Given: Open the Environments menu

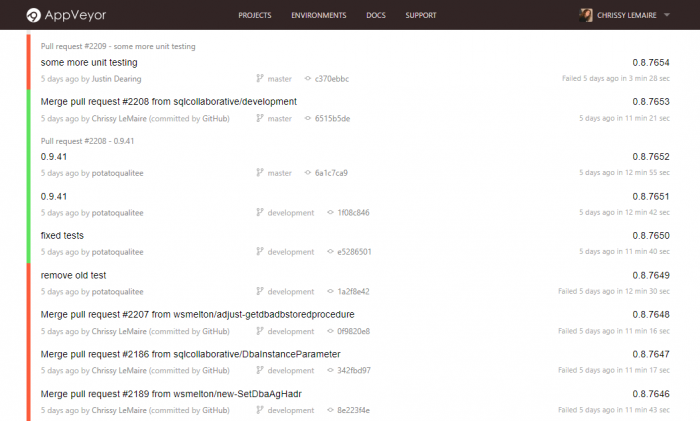Looking at the screenshot, I should point(318,16).
